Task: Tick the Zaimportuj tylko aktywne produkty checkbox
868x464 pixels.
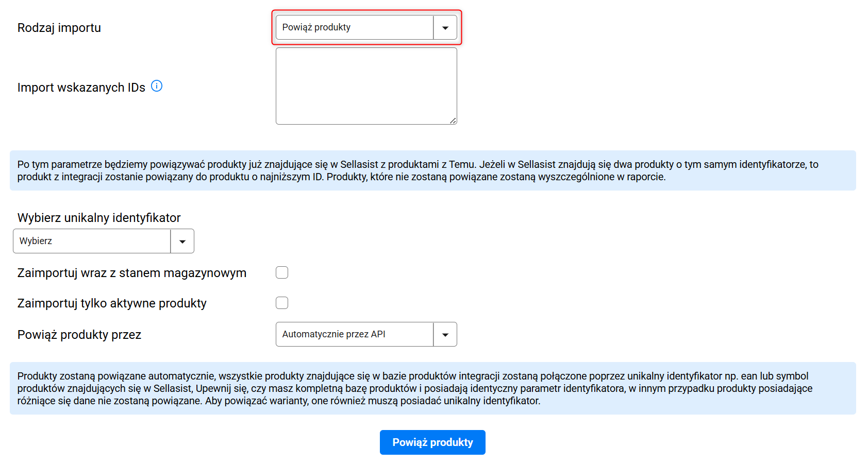Action: [282, 303]
